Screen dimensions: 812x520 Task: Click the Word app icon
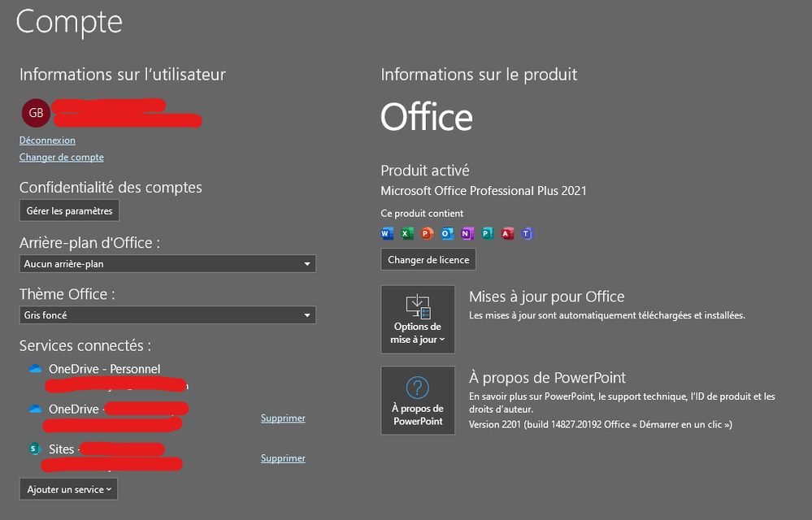click(x=387, y=234)
